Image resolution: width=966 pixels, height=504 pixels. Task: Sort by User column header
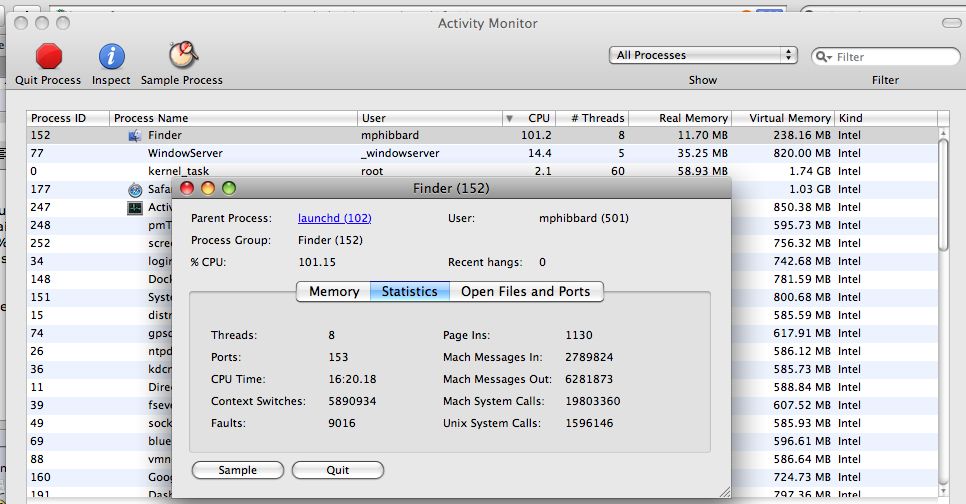point(430,118)
